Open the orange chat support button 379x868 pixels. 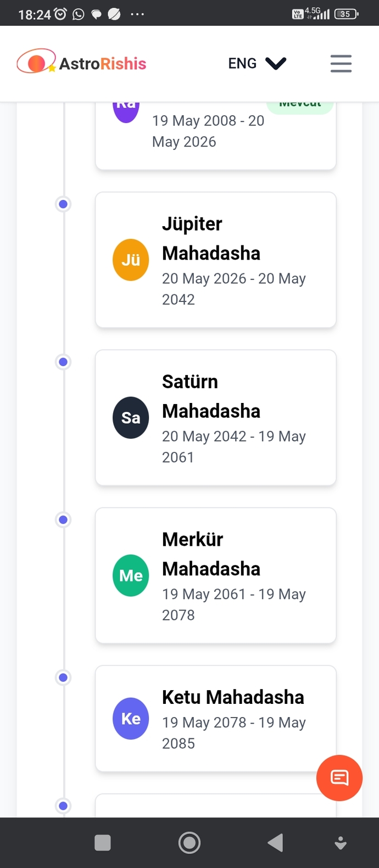point(339,777)
